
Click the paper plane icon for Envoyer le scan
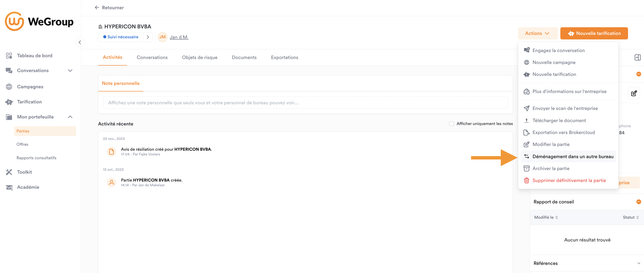[x=526, y=108]
